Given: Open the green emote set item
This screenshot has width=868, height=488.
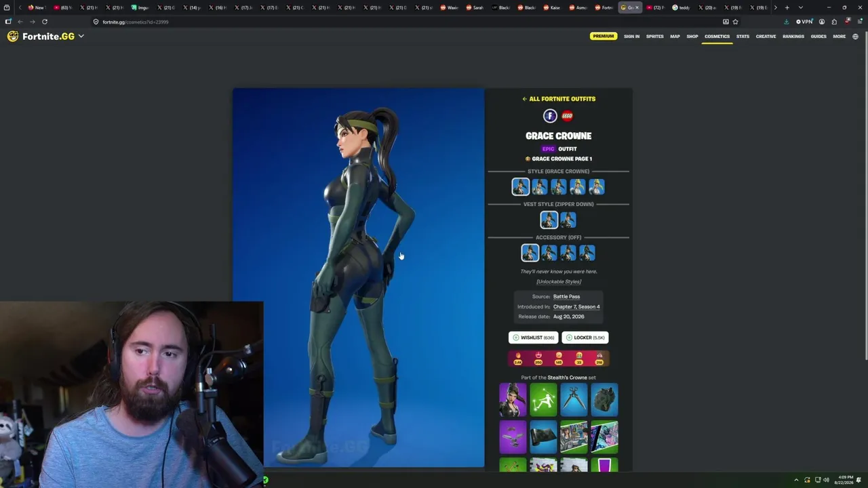Looking at the screenshot, I should (x=543, y=400).
